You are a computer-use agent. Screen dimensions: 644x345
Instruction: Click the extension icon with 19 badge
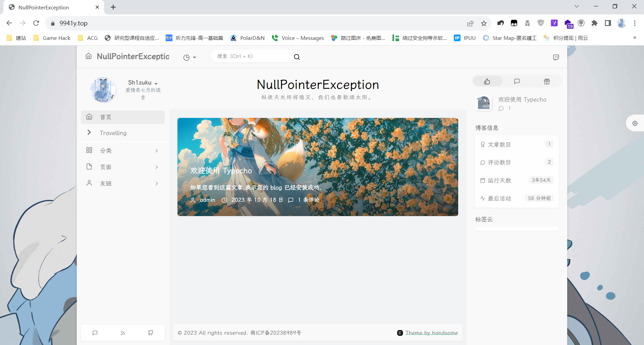[568, 23]
